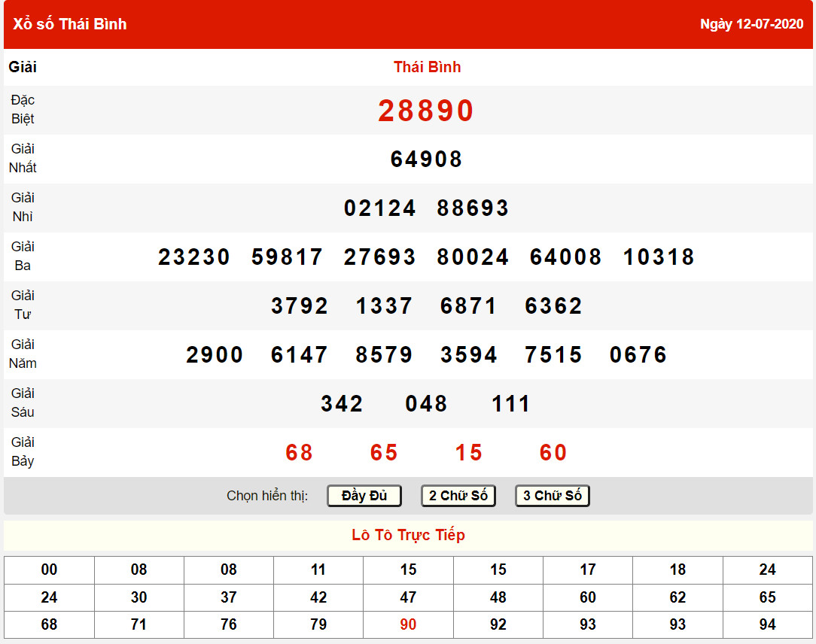Click the Đầy Đủ display button

click(364, 496)
